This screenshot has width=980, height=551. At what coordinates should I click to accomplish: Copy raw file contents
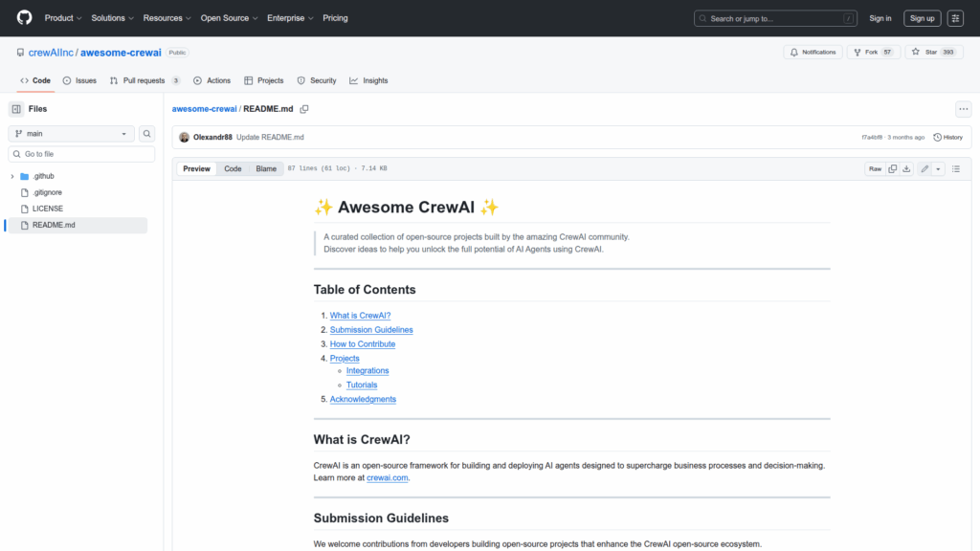click(x=892, y=168)
